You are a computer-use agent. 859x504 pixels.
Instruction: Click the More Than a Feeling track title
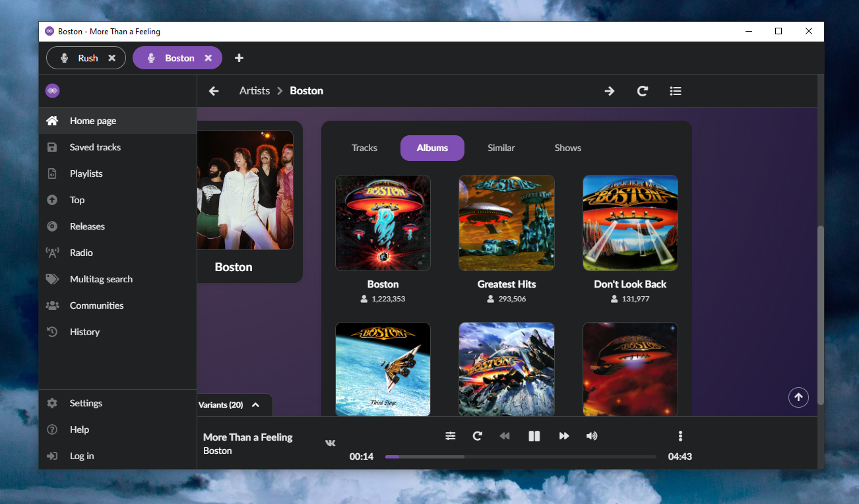click(247, 437)
